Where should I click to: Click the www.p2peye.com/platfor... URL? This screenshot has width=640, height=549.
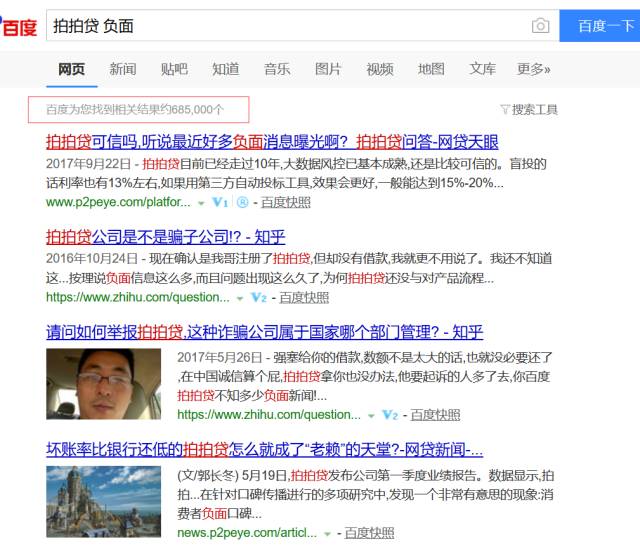(118, 202)
